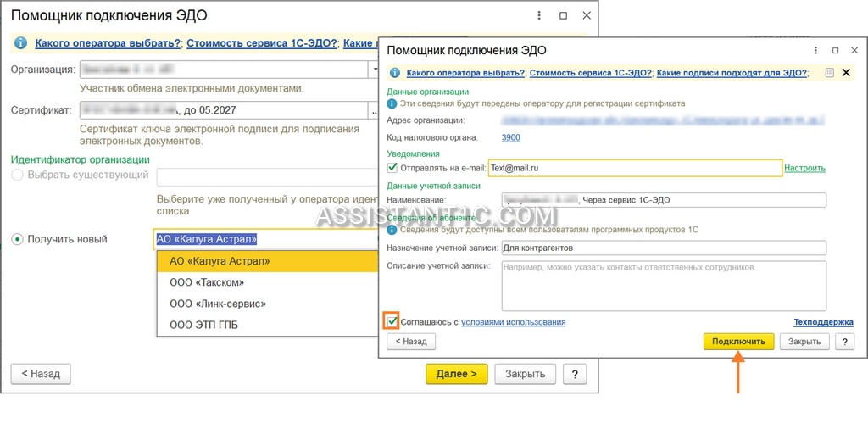
Task: Close the back Помощник подключения ЭДО window
Action: pyautogui.click(x=587, y=15)
